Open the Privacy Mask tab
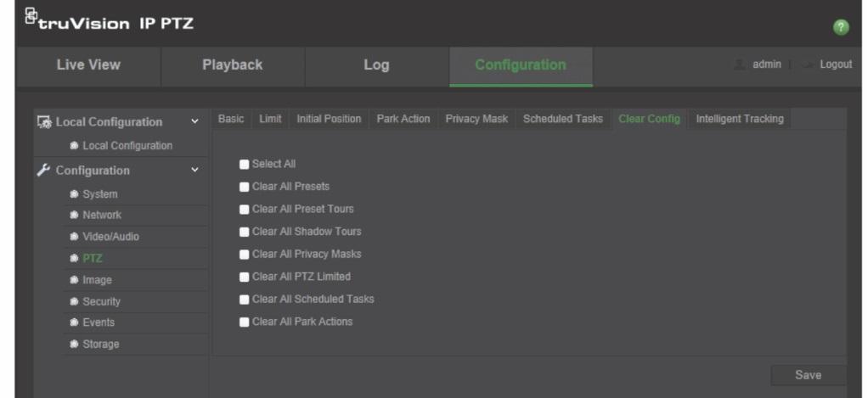 [x=476, y=119]
